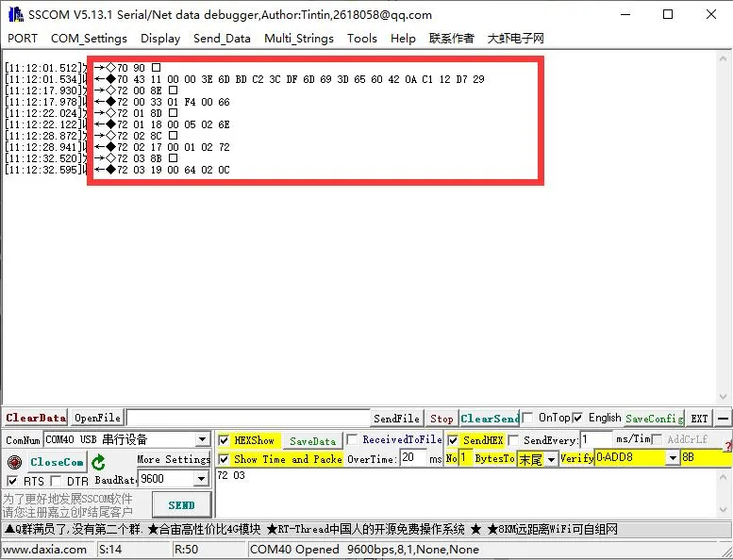Toggle the OnTop checkbox
733x560 pixels.
[527, 418]
